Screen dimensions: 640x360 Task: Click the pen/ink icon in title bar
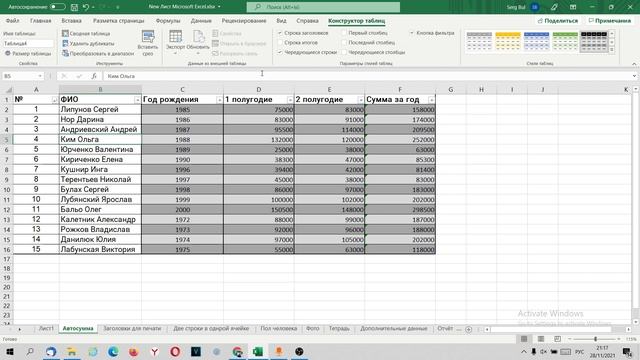tap(553, 7)
